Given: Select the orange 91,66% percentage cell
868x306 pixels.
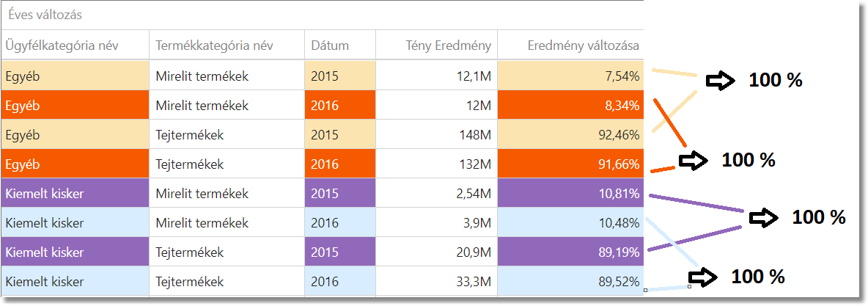Looking at the screenshot, I should tap(619, 164).
